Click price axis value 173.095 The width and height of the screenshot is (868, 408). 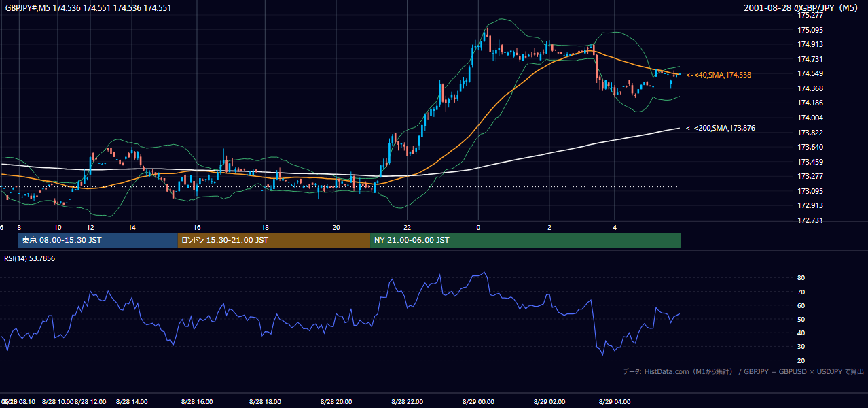click(810, 191)
